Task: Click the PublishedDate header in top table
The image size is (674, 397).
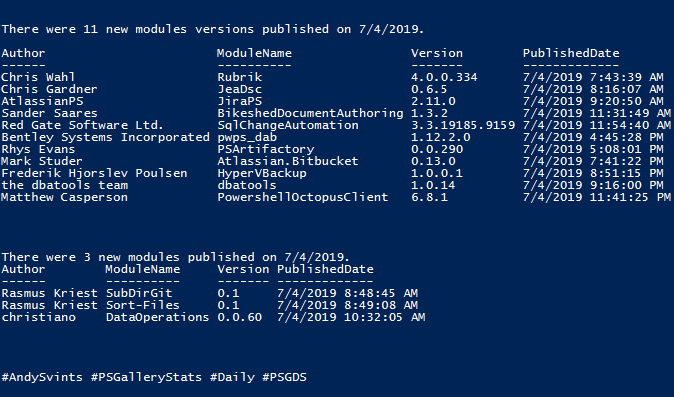Action: pos(571,53)
